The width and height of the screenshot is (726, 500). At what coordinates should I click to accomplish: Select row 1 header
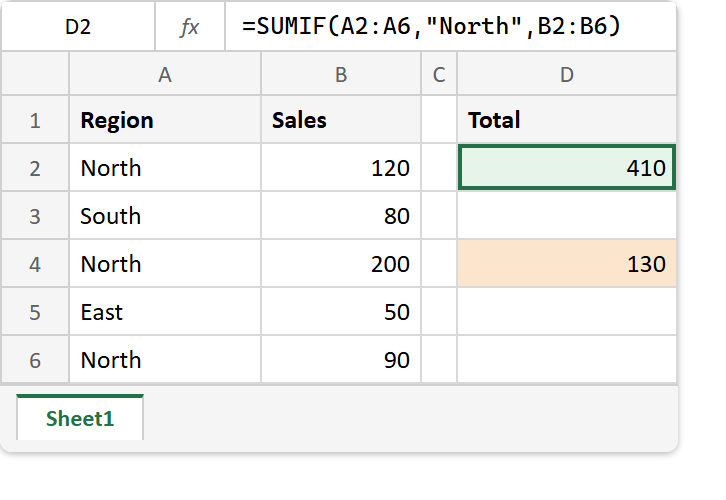[x=35, y=120]
